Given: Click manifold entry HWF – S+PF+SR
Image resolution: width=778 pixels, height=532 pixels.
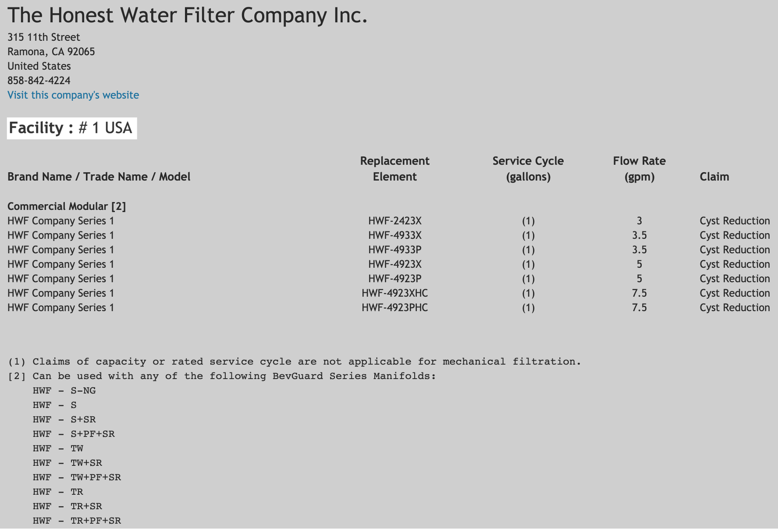Looking at the screenshot, I should 74,434.
